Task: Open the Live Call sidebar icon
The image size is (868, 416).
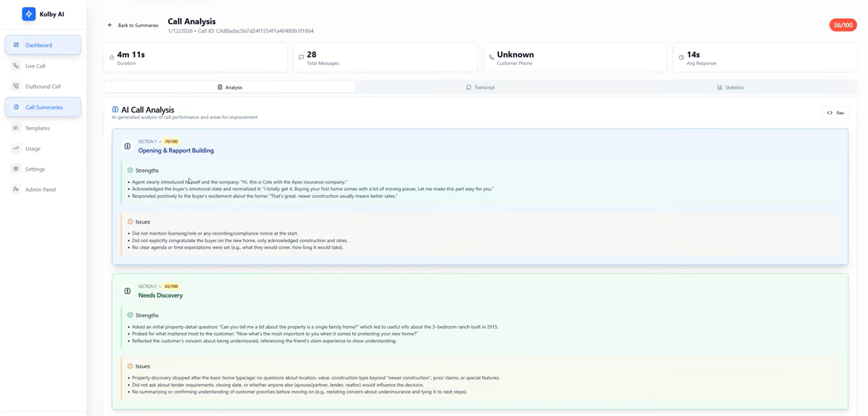Action: [x=16, y=66]
